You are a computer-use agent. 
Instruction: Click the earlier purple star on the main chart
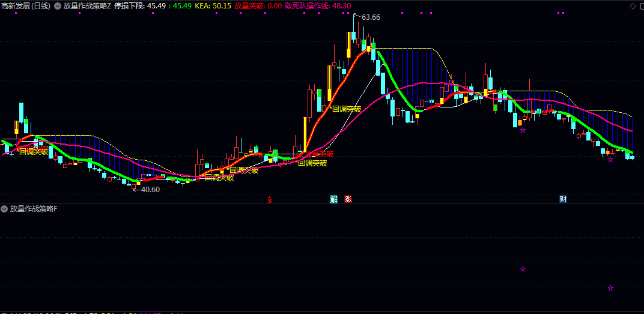click(x=523, y=130)
